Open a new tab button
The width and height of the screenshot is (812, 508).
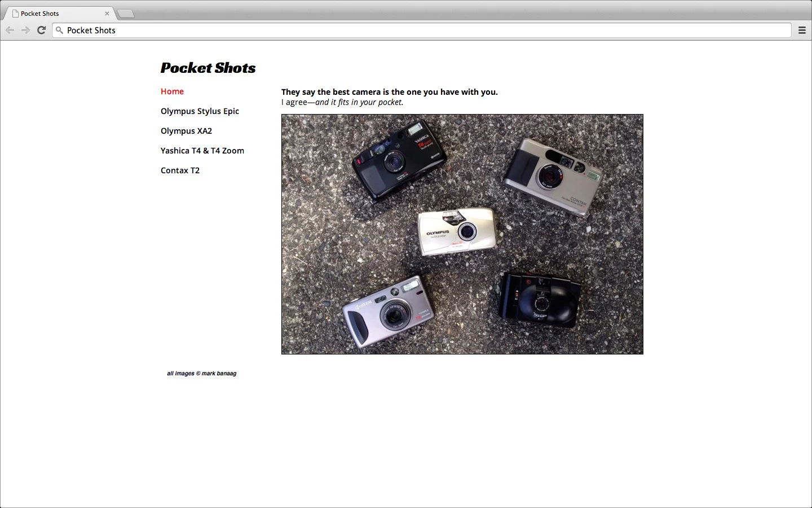pos(126,14)
